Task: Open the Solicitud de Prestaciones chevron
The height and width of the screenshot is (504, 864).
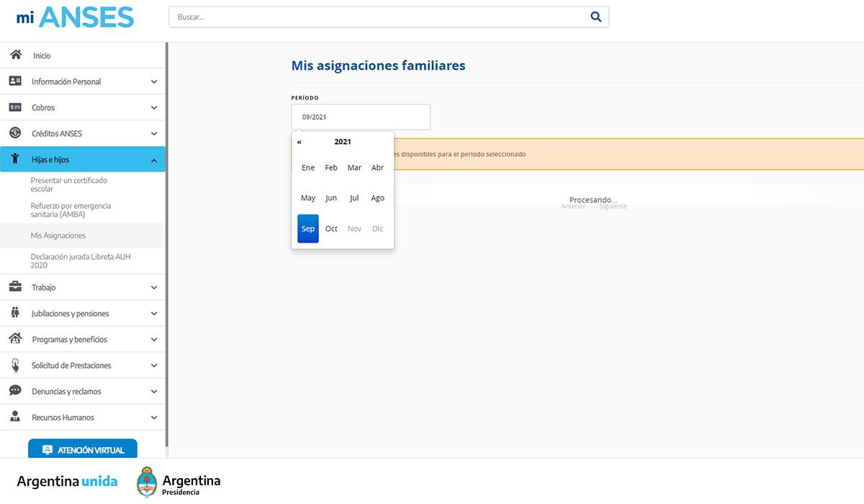Action: tap(154, 366)
